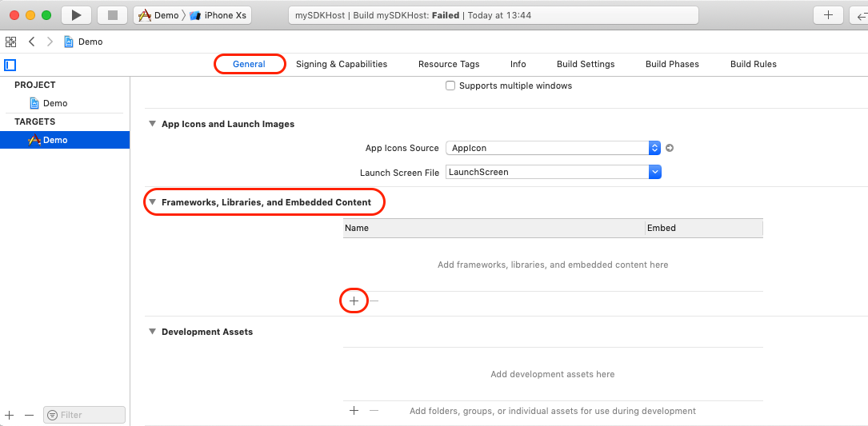Viewport: 868px width, 426px height.
Task: Add a development asset
Action: [x=354, y=411]
